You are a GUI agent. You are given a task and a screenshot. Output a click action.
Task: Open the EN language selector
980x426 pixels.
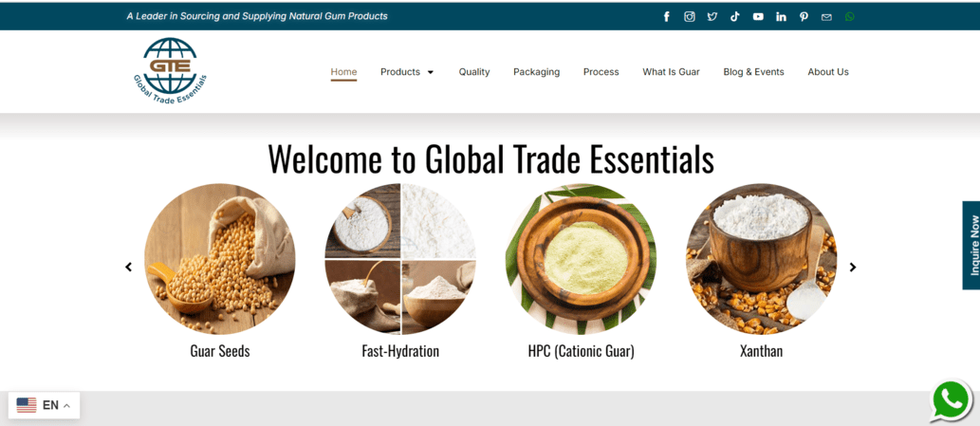click(x=44, y=405)
